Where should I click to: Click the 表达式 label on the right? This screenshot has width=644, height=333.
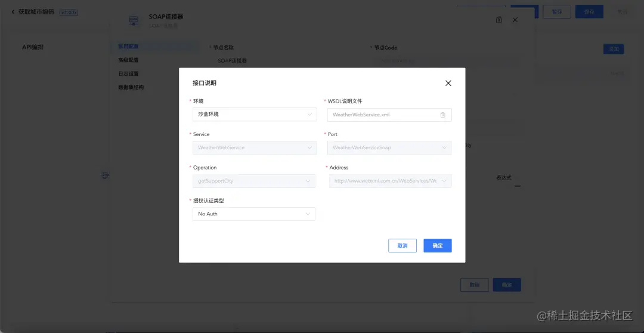(504, 178)
